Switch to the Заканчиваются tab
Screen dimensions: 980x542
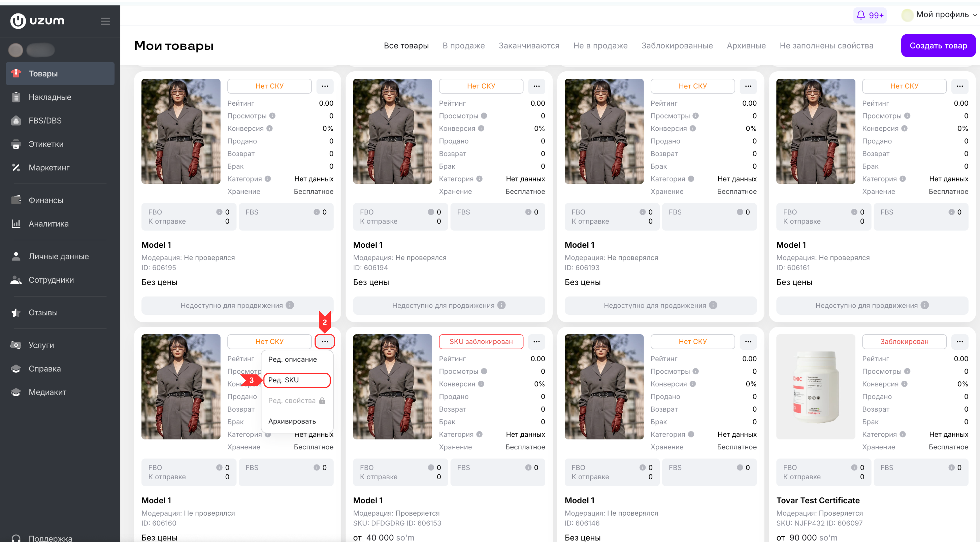[529, 46]
